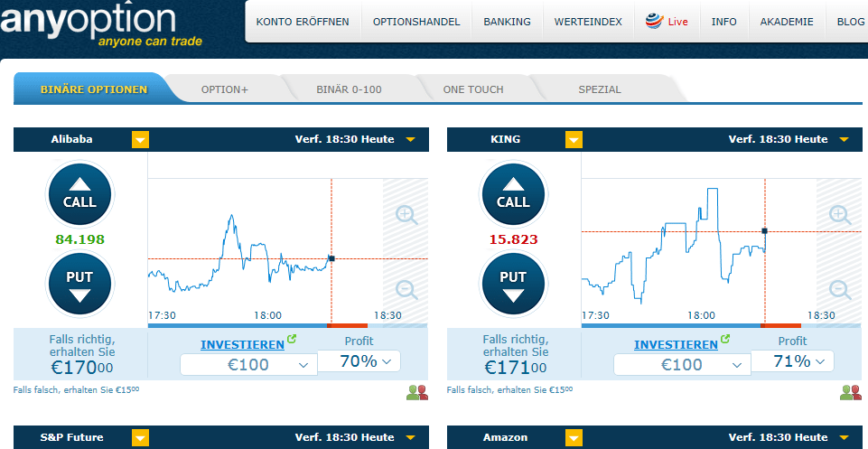Click 'Falls falsch' note under Alibaba
The width and height of the screenshot is (868, 449).
coord(77,389)
